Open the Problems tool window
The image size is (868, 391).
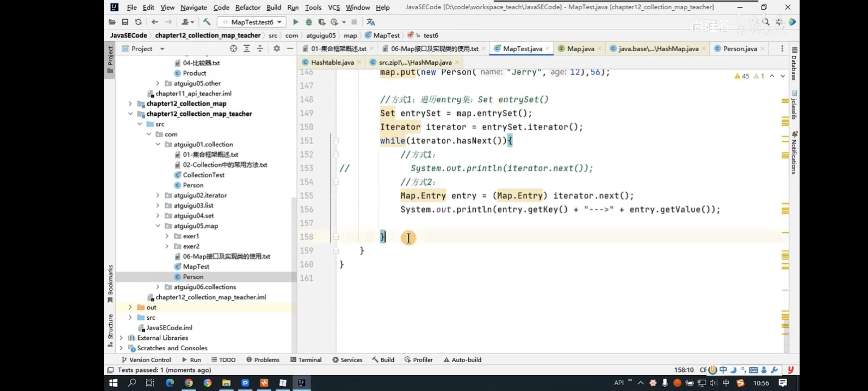[263, 360]
